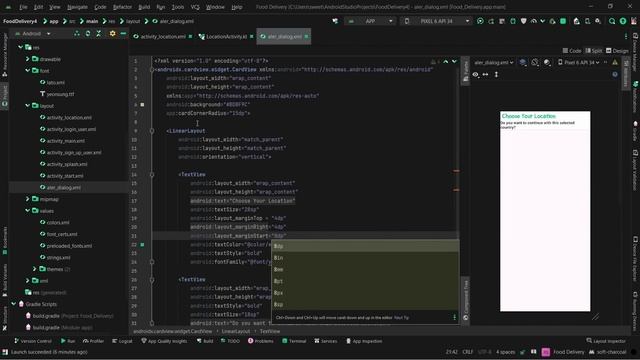Open aler_dialog.xml file dropdown in preview
Viewport: 640px width, 360px height.
493,62
